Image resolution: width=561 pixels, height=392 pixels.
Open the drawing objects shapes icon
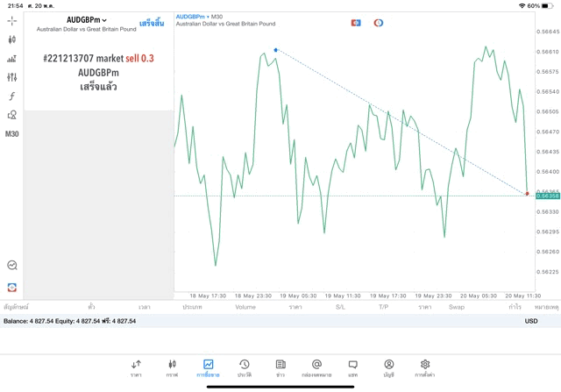pyautogui.click(x=11, y=115)
